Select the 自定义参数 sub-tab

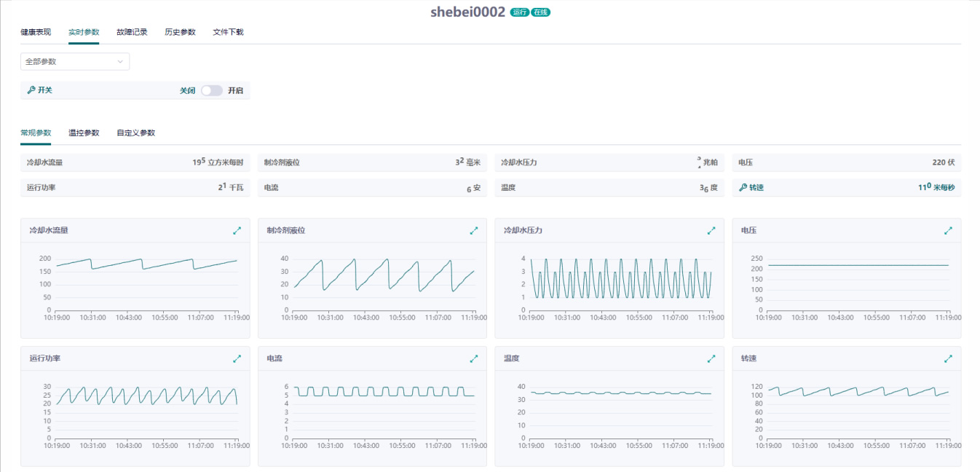(x=136, y=133)
